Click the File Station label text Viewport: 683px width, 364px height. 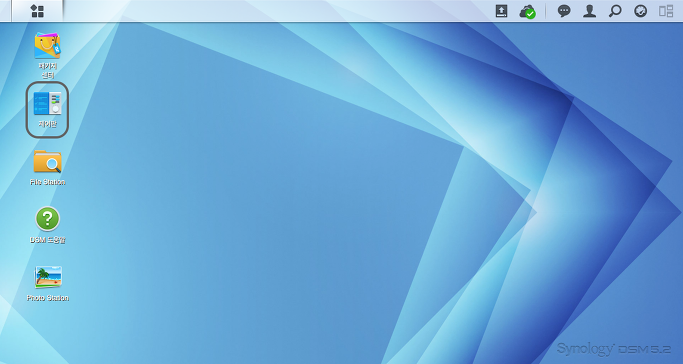pyautogui.click(x=47, y=182)
